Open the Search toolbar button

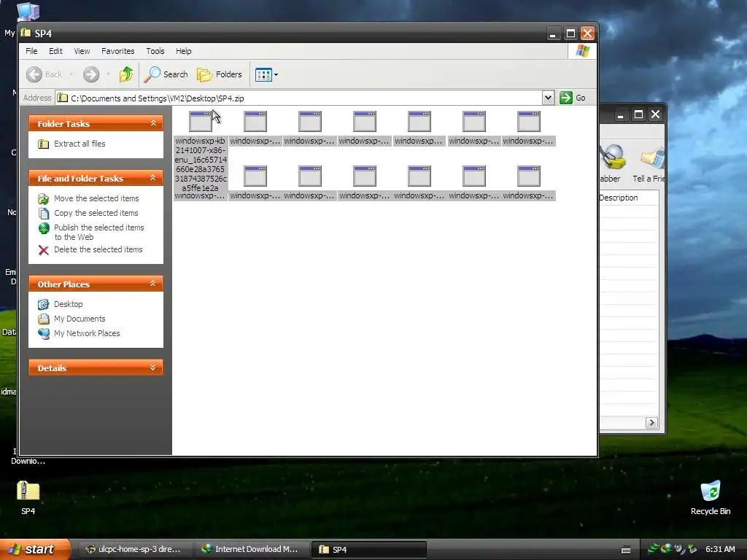166,74
